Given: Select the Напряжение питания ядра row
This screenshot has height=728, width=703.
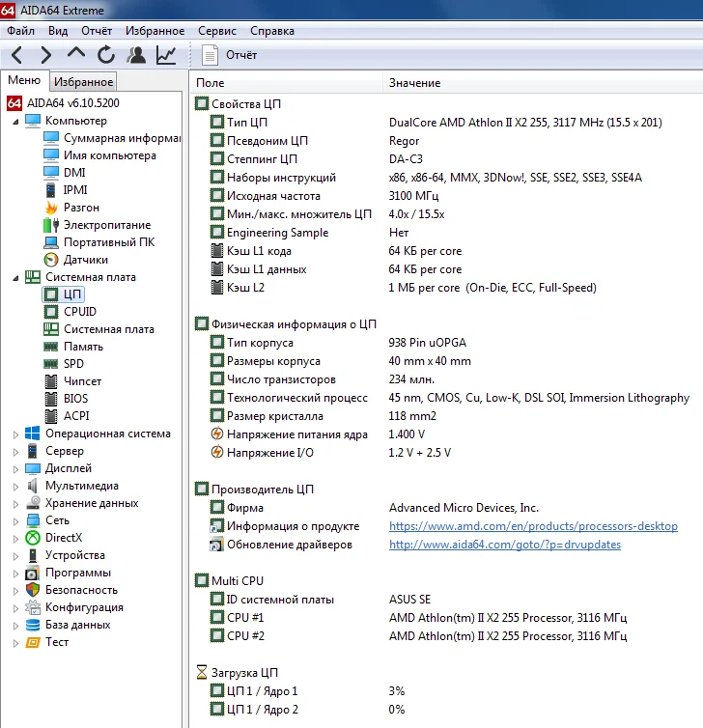Looking at the screenshot, I should click(446, 434).
